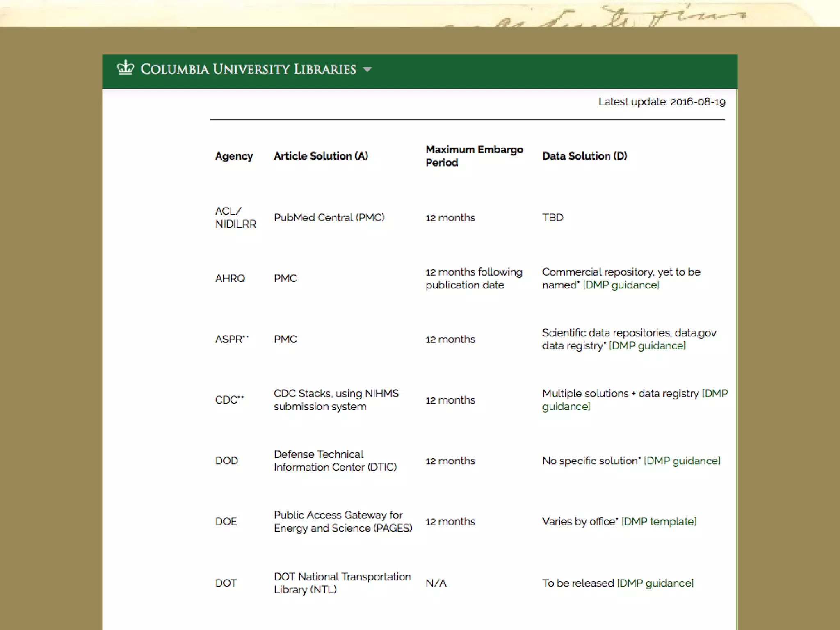Click the Agency column header

pyautogui.click(x=234, y=156)
